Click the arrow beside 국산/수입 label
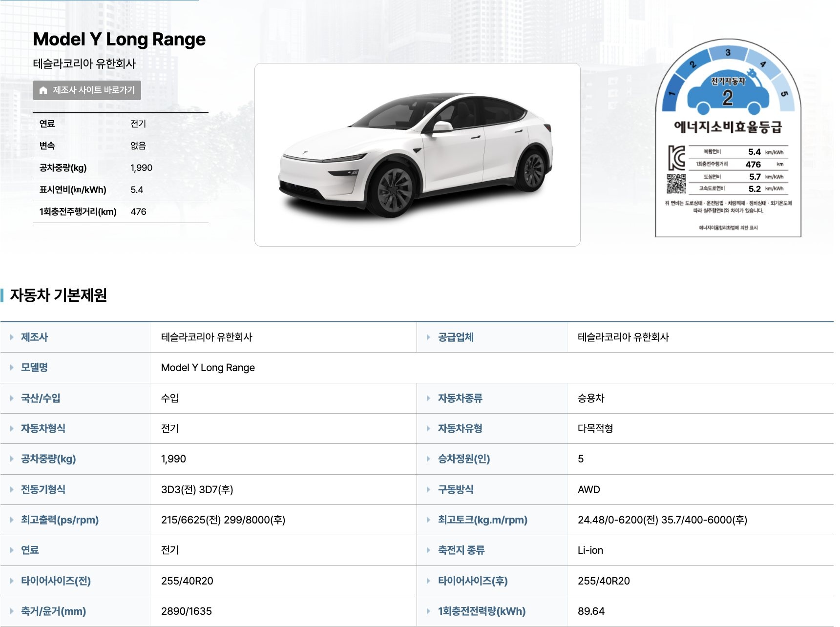 point(12,398)
